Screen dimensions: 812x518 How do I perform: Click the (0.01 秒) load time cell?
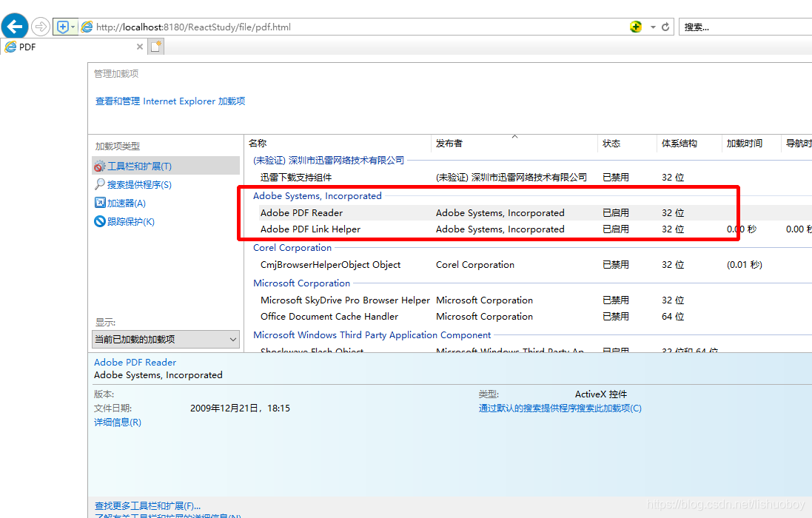click(x=744, y=265)
